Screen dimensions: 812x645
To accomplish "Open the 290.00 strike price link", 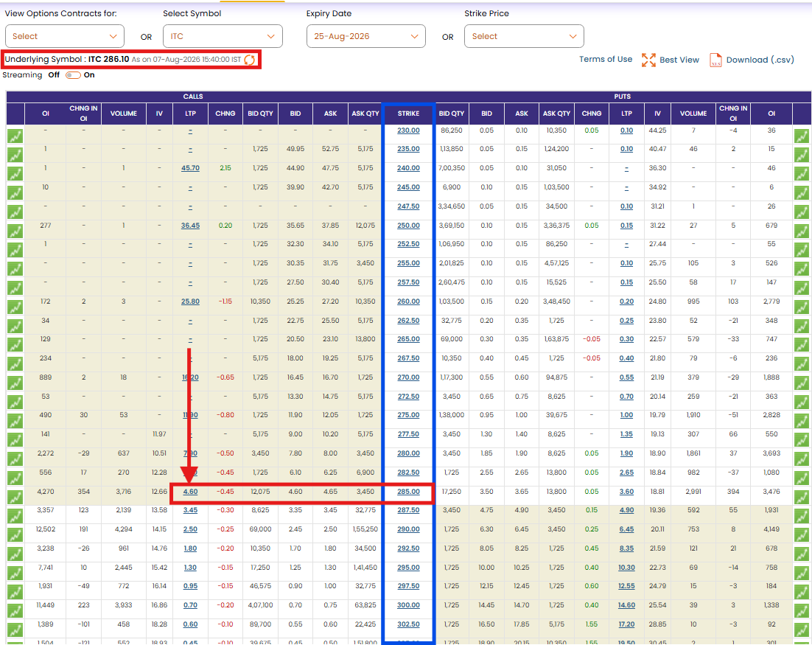I will click(x=409, y=529).
